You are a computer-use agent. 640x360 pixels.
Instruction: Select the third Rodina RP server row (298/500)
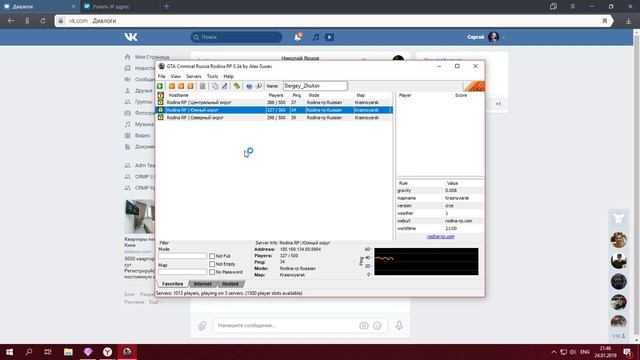tap(274, 118)
